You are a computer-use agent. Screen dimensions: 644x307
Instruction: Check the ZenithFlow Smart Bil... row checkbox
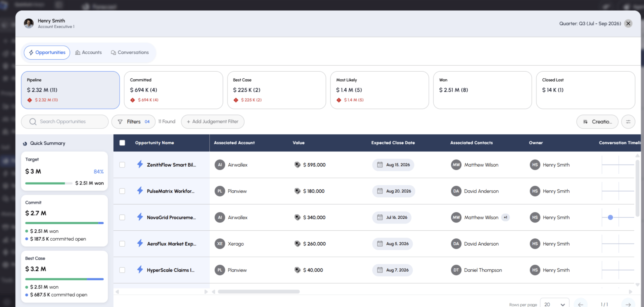tap(122, 165)
